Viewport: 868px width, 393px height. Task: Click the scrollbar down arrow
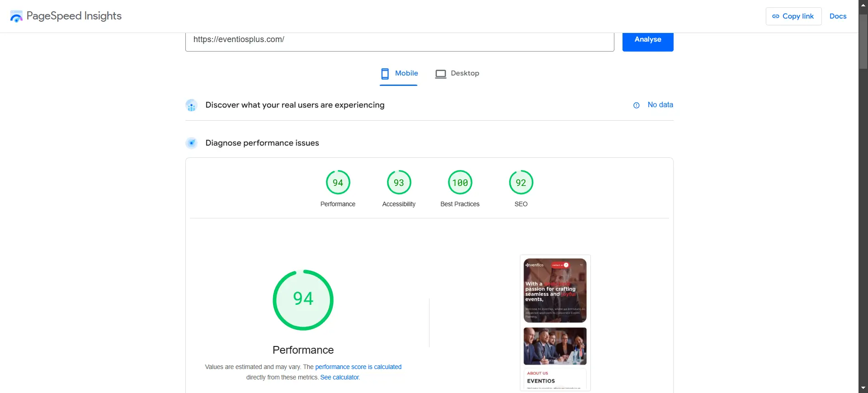point(863,388)
